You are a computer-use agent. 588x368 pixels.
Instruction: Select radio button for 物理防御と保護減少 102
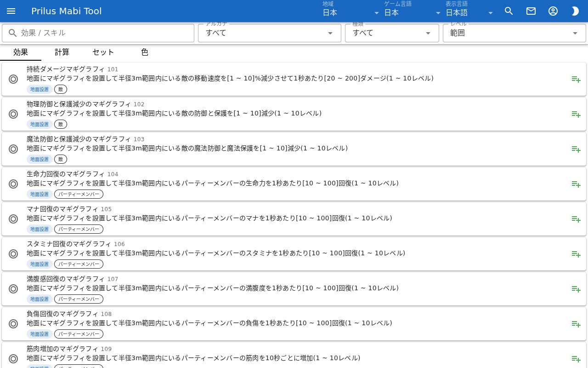point(13,114)
